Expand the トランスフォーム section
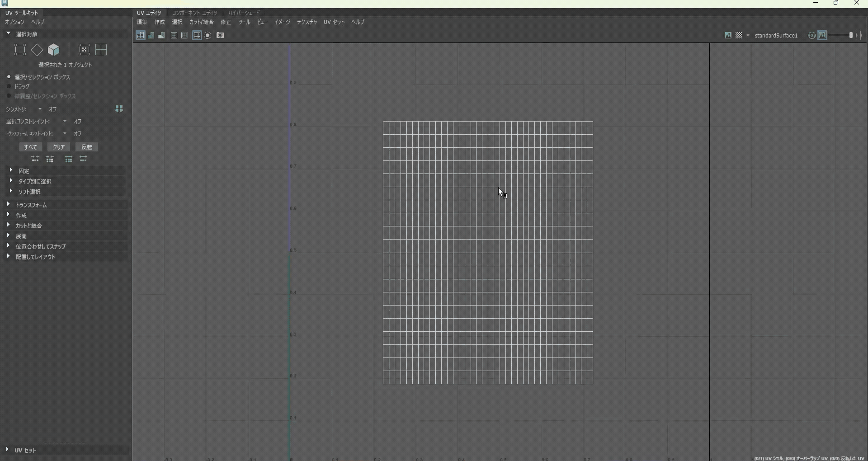This screenshot has height=461, width=868. tap(66, 205)
